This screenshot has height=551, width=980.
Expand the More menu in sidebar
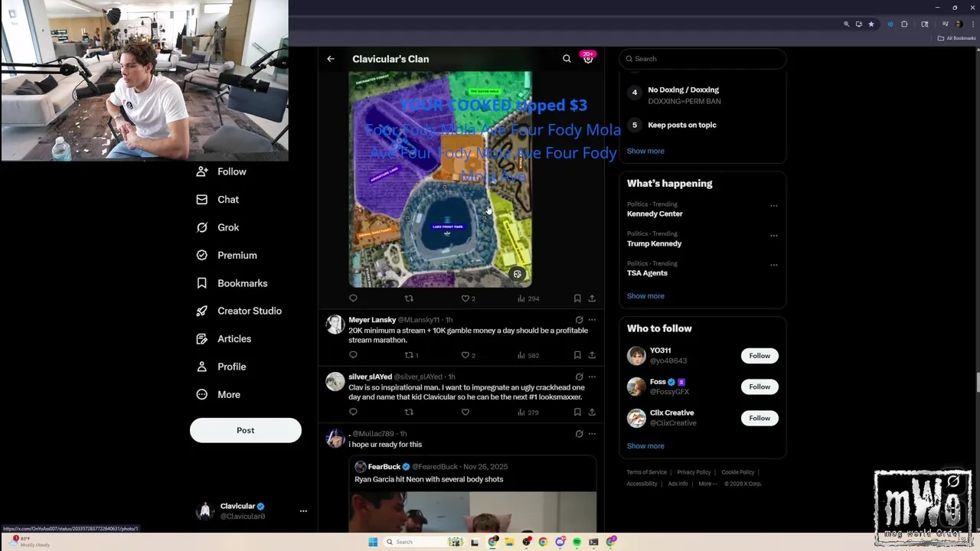tap(218, 395)
